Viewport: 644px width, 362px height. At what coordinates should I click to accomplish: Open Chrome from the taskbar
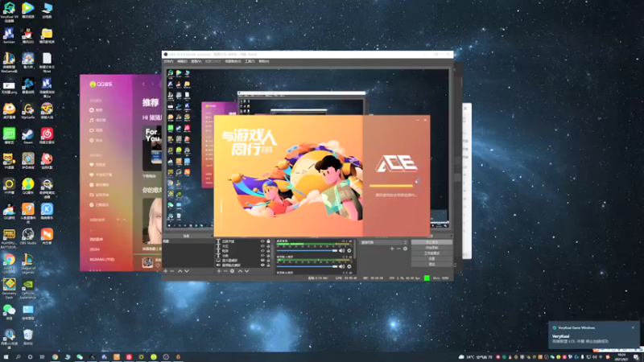pos(55,357)
